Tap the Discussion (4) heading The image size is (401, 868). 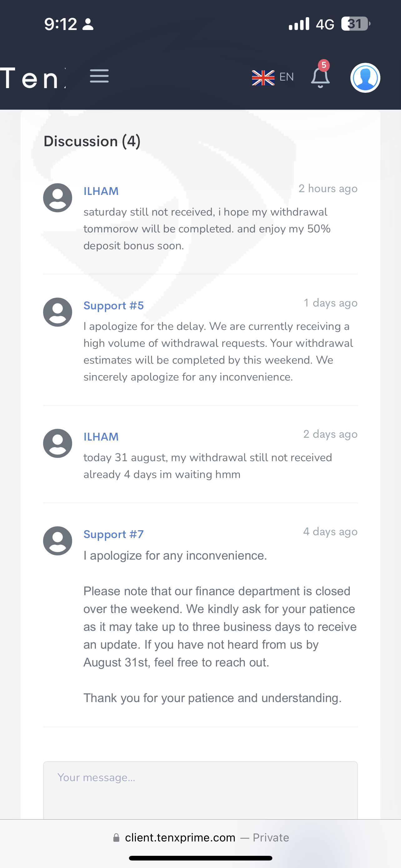pos(92,141)
